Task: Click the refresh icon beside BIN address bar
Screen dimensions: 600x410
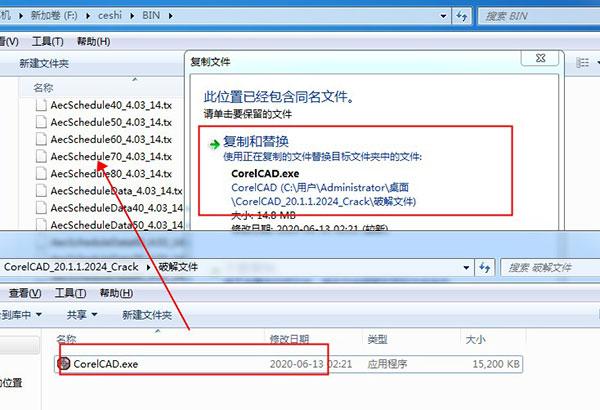Action: tap(462, 16)
